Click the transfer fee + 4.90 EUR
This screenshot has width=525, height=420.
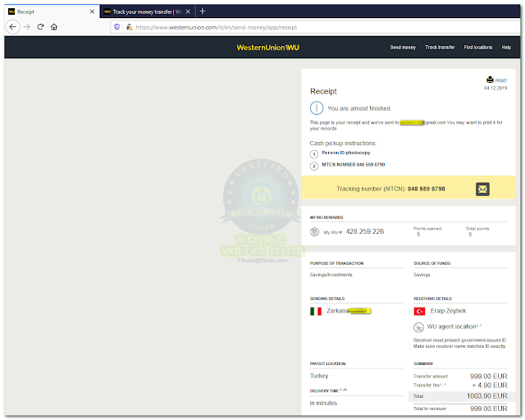[490, 386]
